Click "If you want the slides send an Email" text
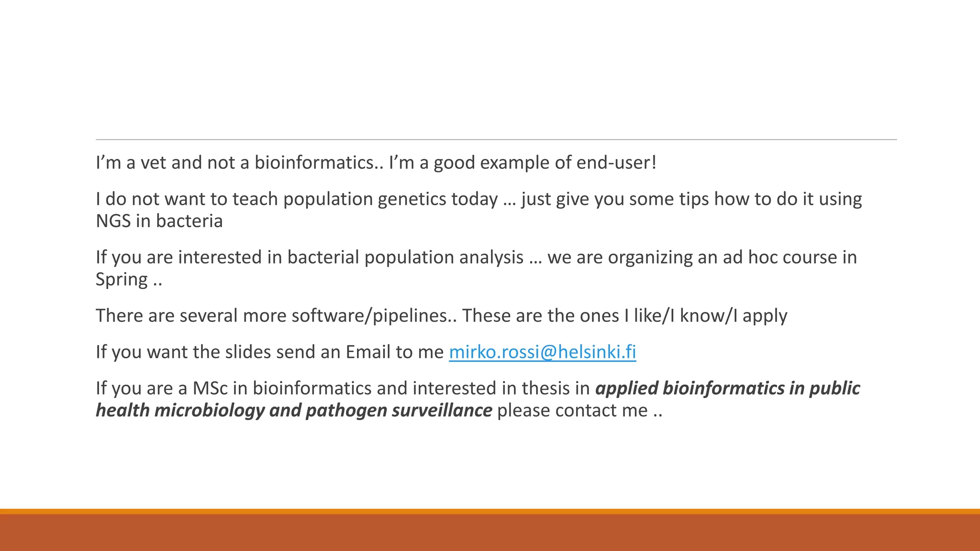The width and height of the screenshot is (980, 551). 269,352
